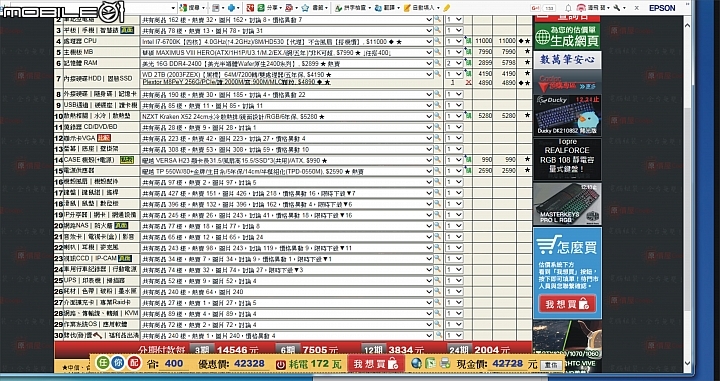Click the bell notification icon in the toolbar
The height and width of the screenshot is (381, 720).
568,8
